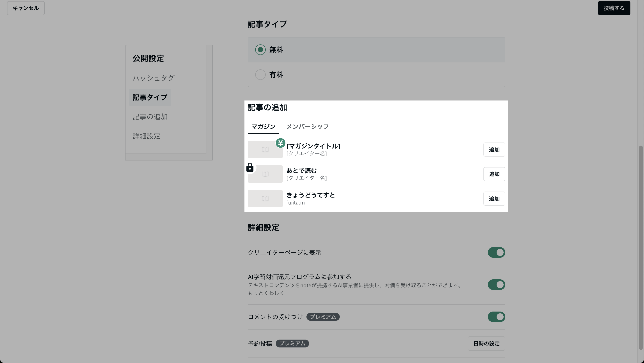Select the あとで読む magazine thumbnail
The image size is (644, 363).
[x=265, y=174]
